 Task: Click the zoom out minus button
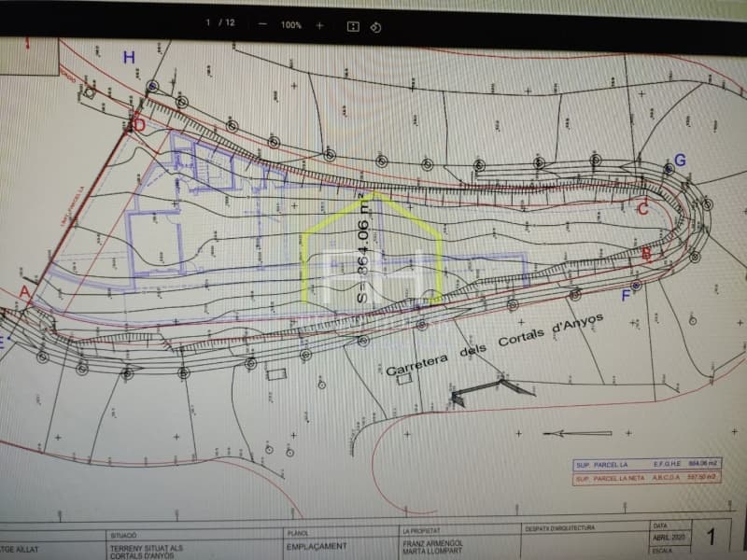tap(262, 24)
